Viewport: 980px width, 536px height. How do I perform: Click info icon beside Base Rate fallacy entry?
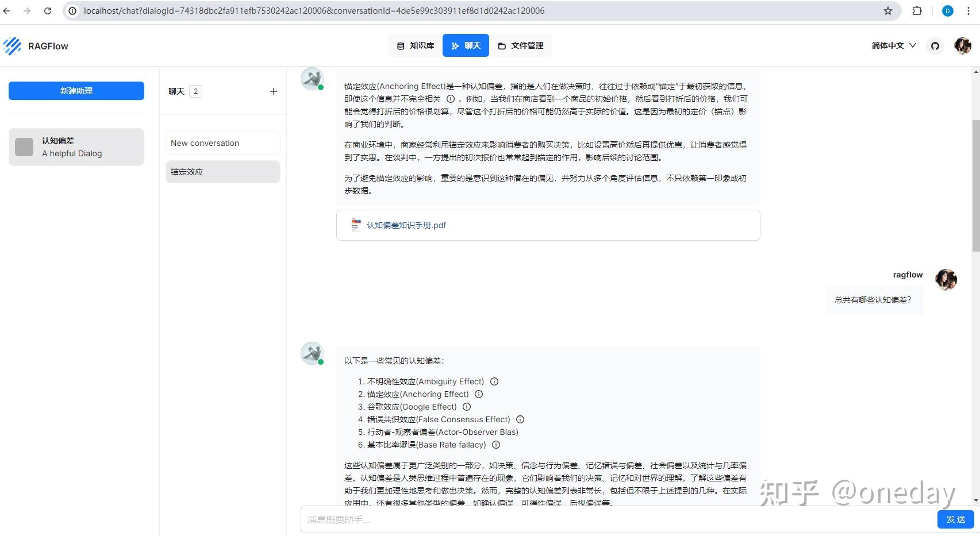pos(495,445)
